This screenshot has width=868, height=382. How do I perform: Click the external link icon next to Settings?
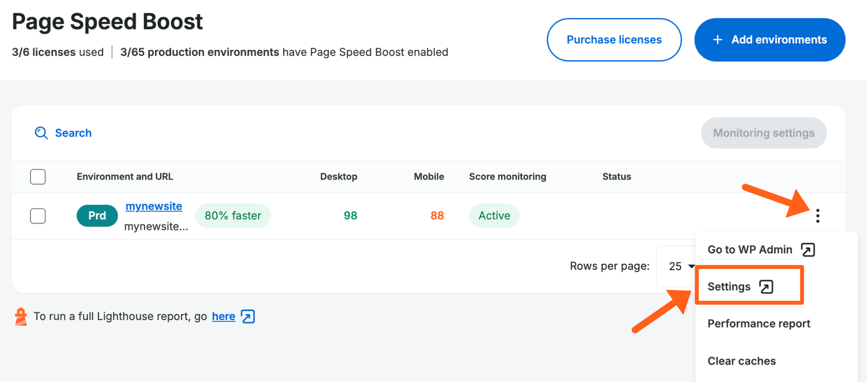(x=767, y=287)
